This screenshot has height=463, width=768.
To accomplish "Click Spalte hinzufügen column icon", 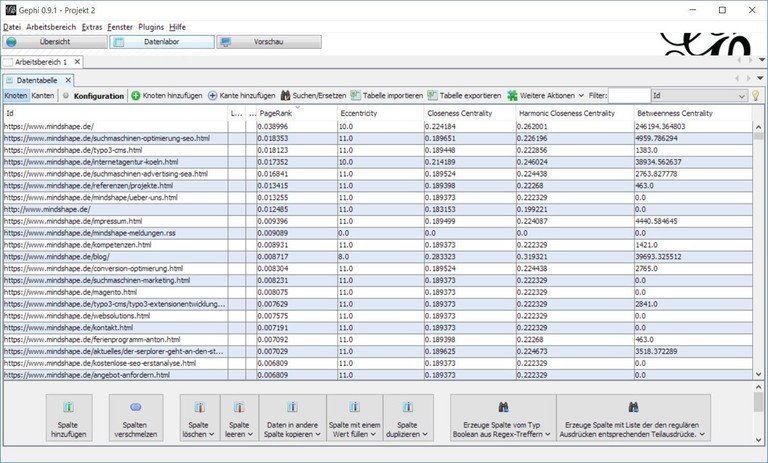I will coord(69,407).
